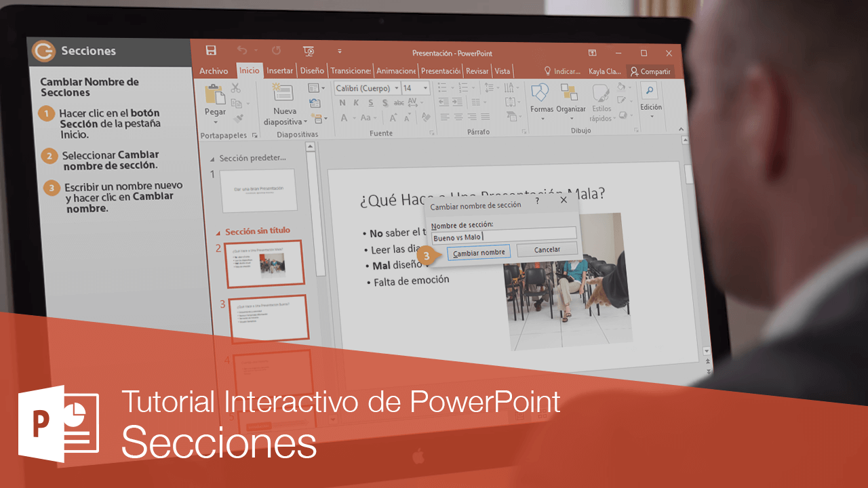Click the Nueva diapositiva slide icon
Viewport: 868px width, 488px height.
[283, 92]
